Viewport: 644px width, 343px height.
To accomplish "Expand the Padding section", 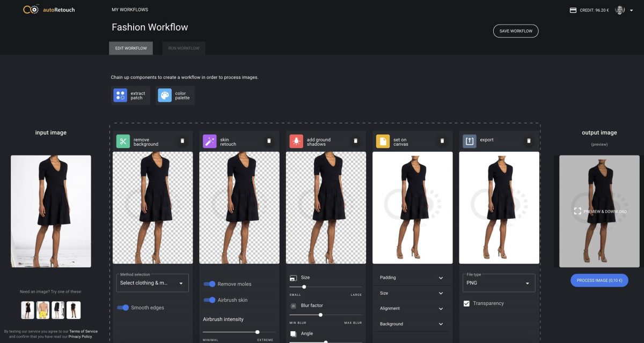I will pos(412,278).
